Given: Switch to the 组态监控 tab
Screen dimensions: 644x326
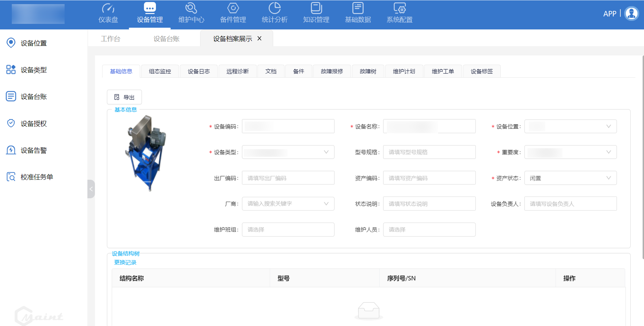Looking at the screenshot, I should [160, 71].
